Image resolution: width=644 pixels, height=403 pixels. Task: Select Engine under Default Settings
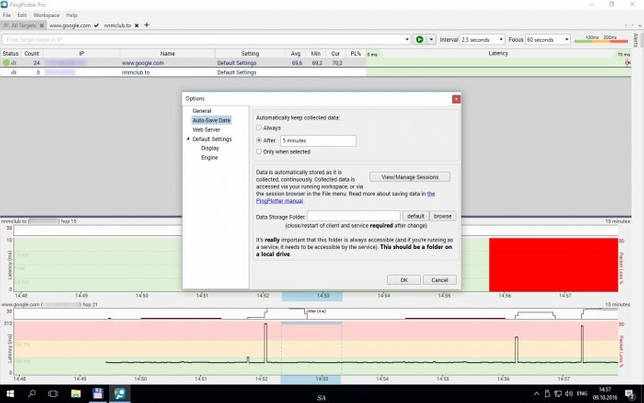tap(209, 158)
